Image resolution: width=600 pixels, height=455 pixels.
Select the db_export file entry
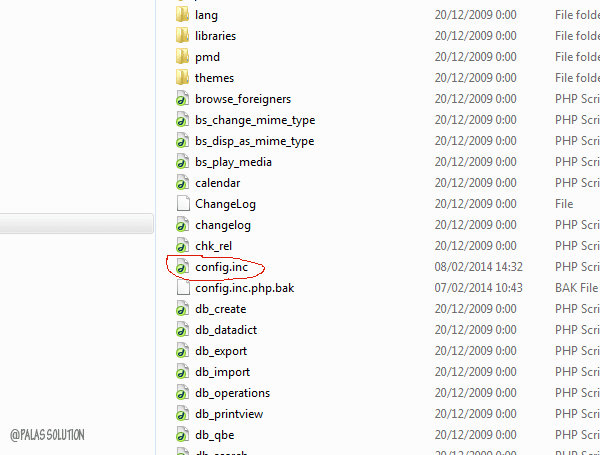point(221,351)
